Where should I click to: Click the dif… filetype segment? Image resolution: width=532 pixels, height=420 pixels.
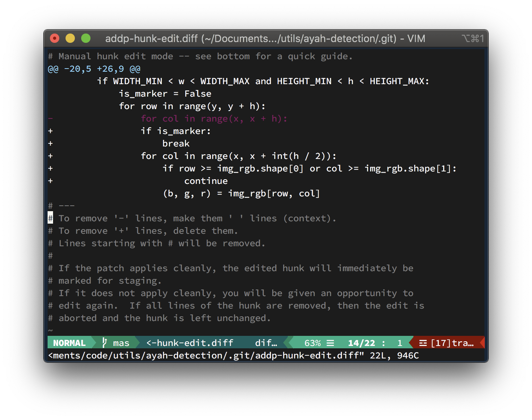[266, 343]
